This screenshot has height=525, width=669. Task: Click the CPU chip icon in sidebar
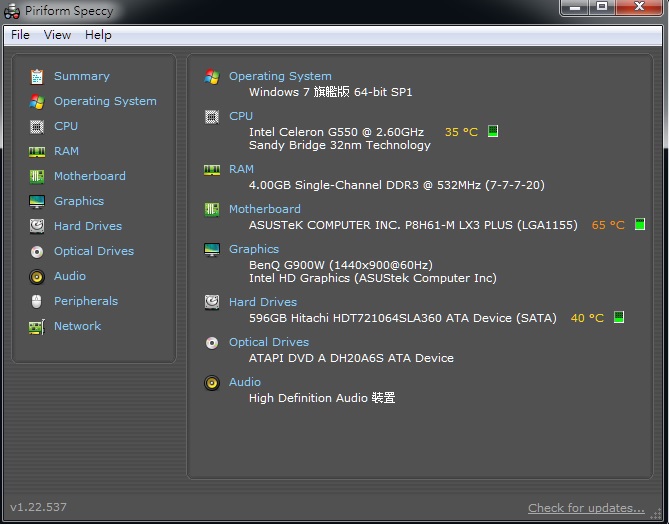[37, 126]
